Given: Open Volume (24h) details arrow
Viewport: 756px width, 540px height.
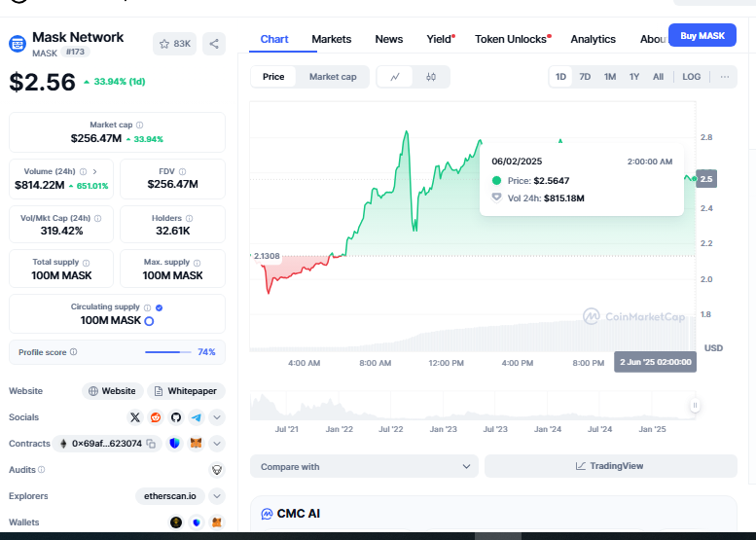Looking at the screenshot, I should (95, 171).
